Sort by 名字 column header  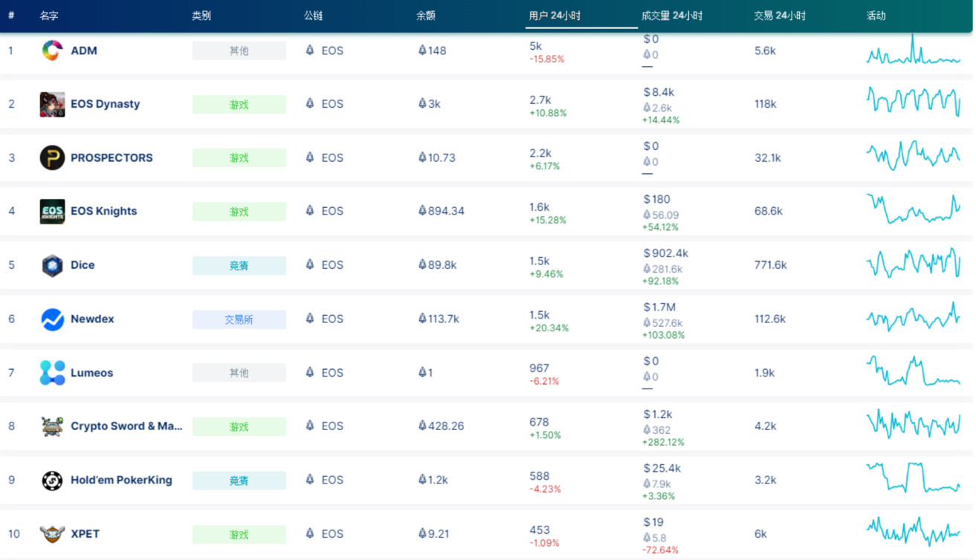(x=49, y=16)
